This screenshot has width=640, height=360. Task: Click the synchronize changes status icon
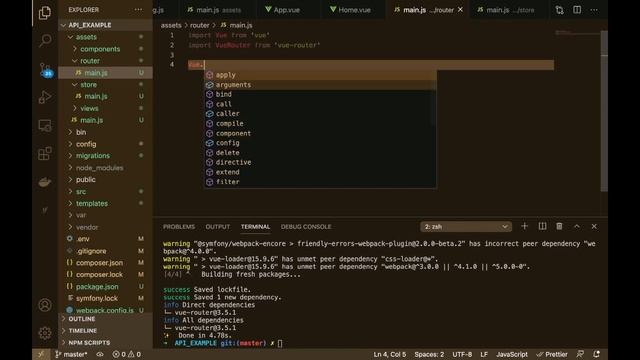coord(100,354)
